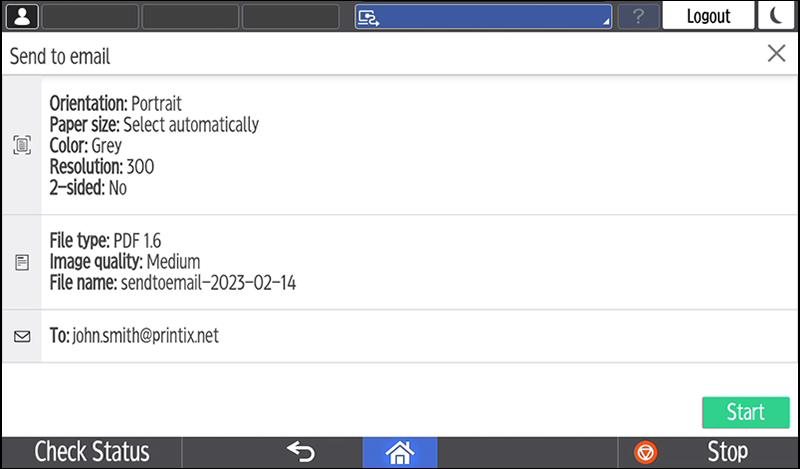Viewport: 800px width, 469px height.
Task: Tap Check Status in bottom bar
Action: pyautogui.click(x=92, y=452)
